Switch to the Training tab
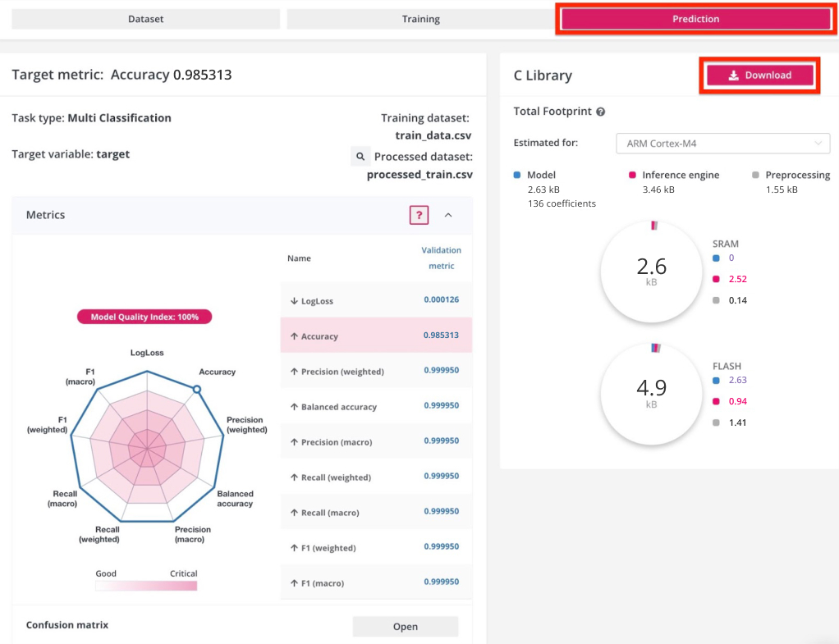839x644 pixels. click(x=420, y=19)
